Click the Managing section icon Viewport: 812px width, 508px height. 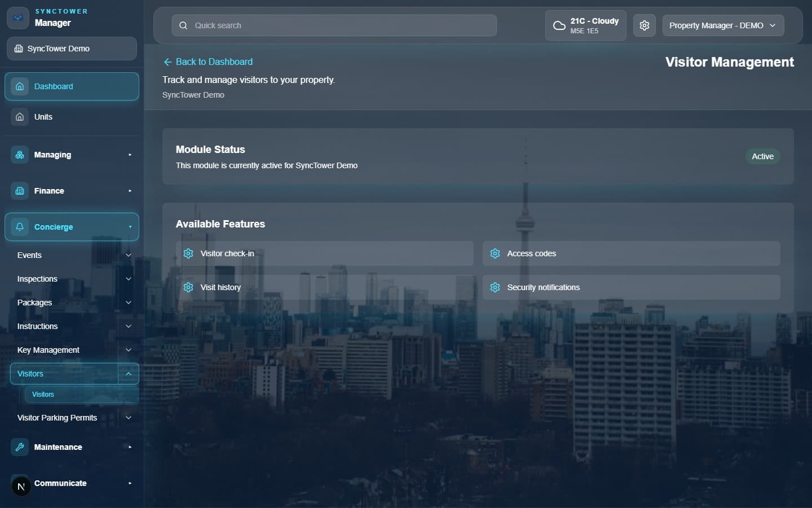click(20, 155)
